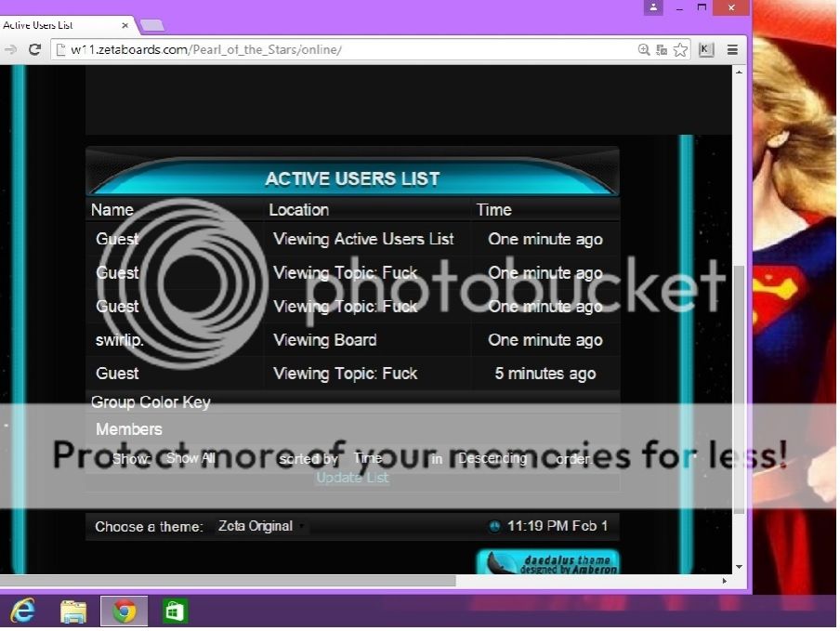Click the Chrome hamburger menu icon
Image resolution: width=840 pixels, height=631 pixels.
point(732,49)
